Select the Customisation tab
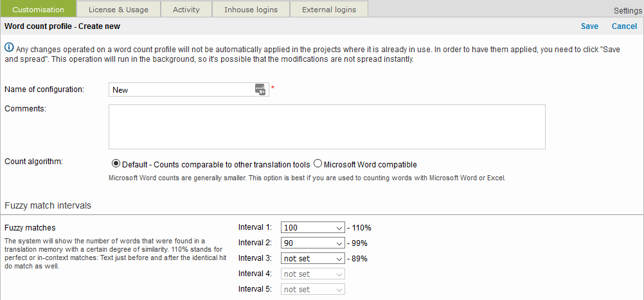 (39, 10)
